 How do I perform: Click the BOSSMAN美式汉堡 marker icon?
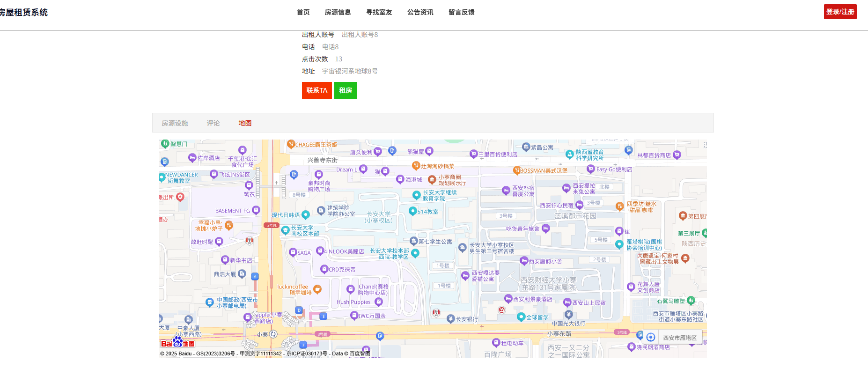pos(516,170)
